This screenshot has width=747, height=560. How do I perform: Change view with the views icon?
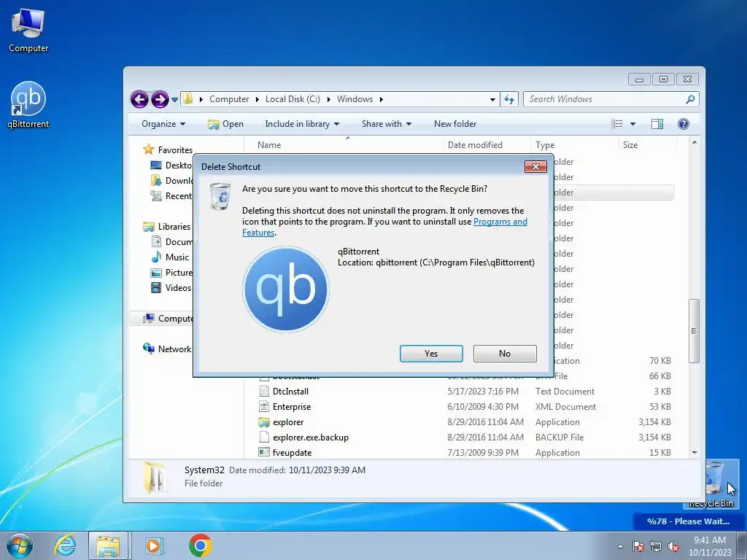click(x=617, y=124)
